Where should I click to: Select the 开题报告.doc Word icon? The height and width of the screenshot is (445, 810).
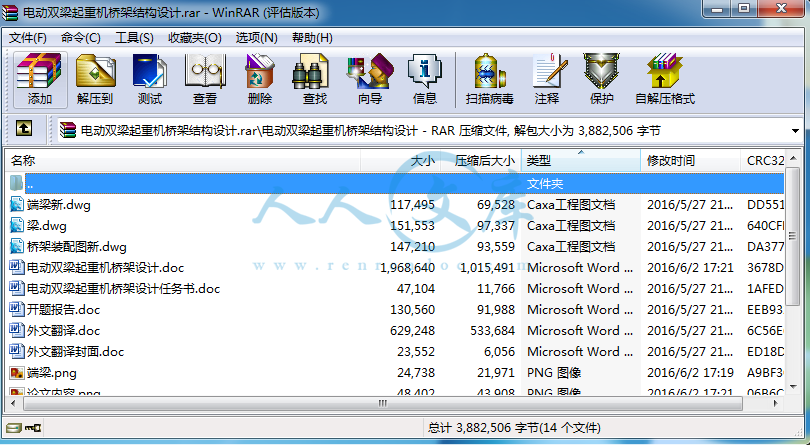click(x=17, y=310)
